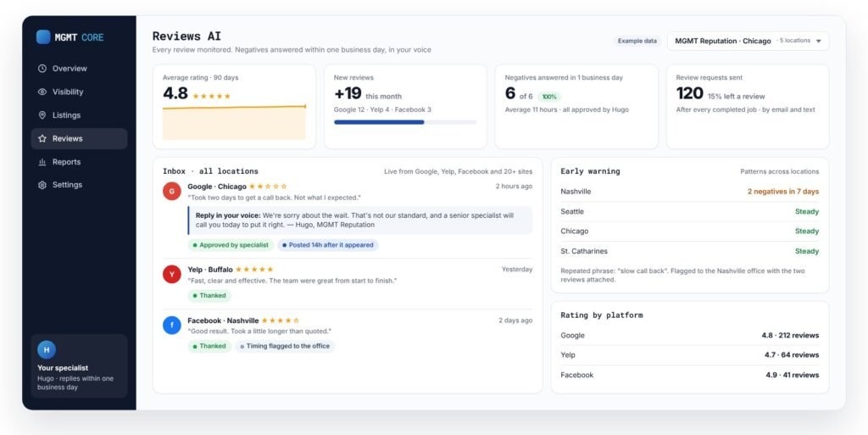Click the stars beside the 4.8 average rating
The height and width of the screenshot is (435, 868).
coord(211,97)
